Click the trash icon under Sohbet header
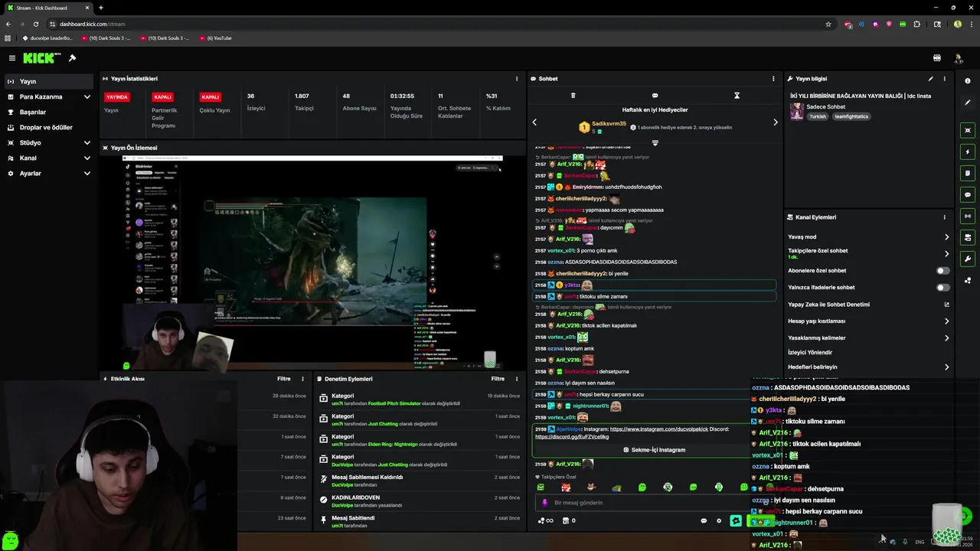 point(573,96)
